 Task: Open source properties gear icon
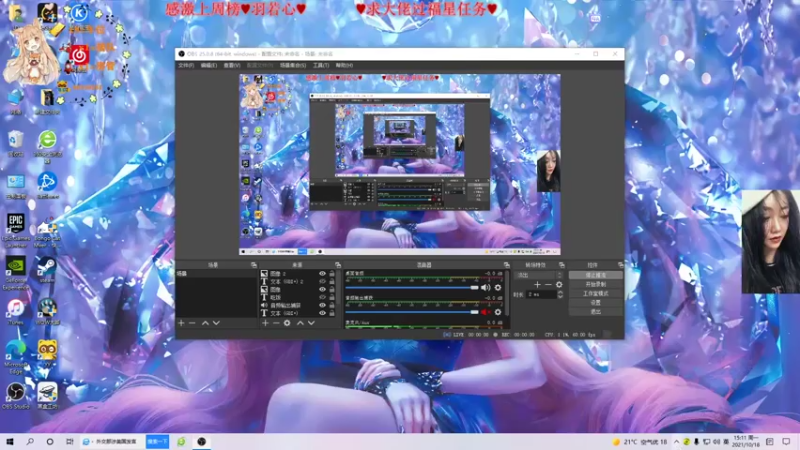coord(287,323)
